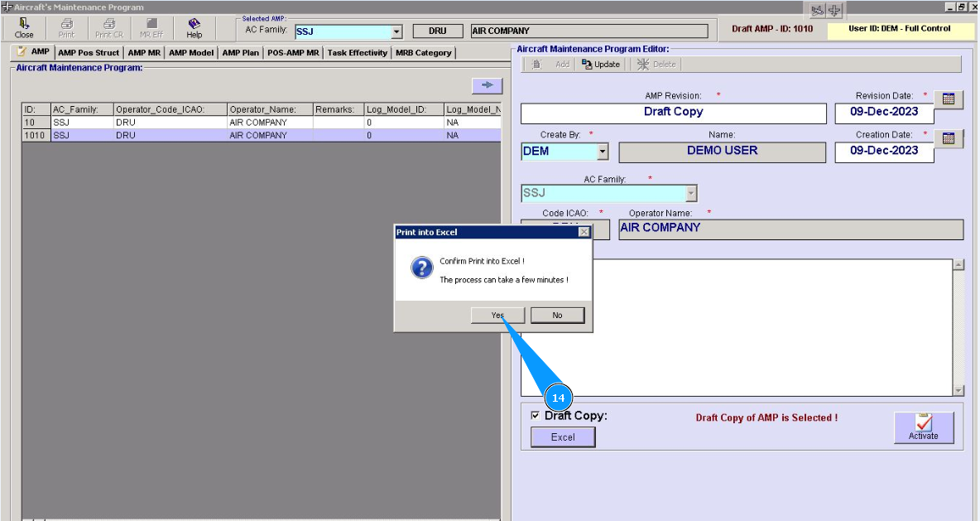Image resolution: width=980 pixels, height=521 pixels.
Task: Switch to the AMP Model tab
Action: click(191, 53)
